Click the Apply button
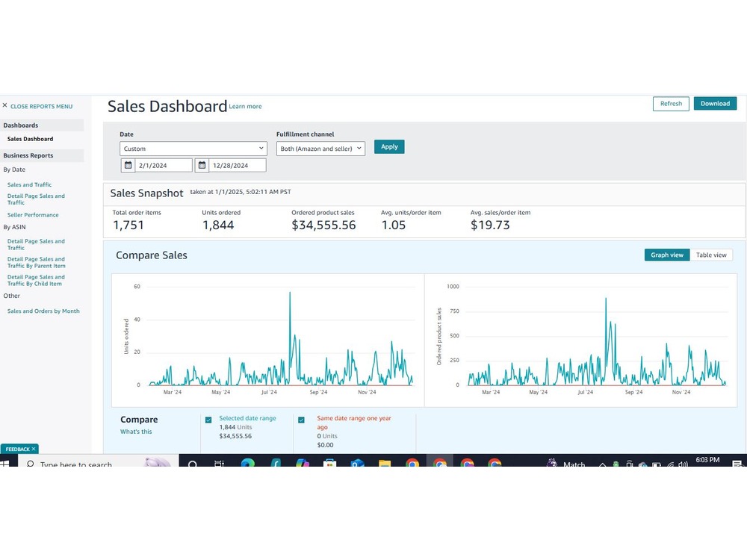 coord(389,146)
